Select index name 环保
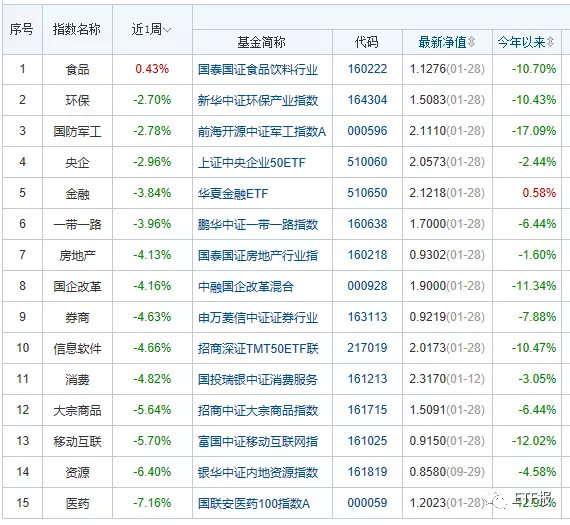The image size is (570, 525). tap(77, 100)
